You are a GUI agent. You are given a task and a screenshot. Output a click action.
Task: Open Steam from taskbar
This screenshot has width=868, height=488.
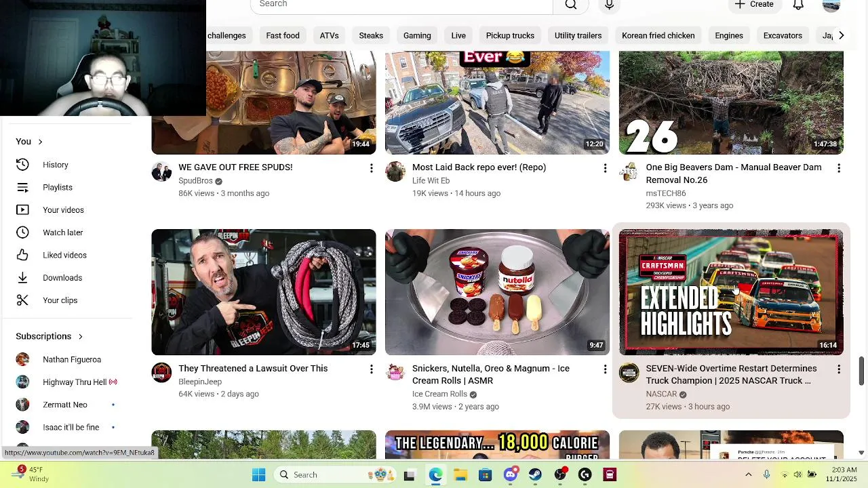535,474
